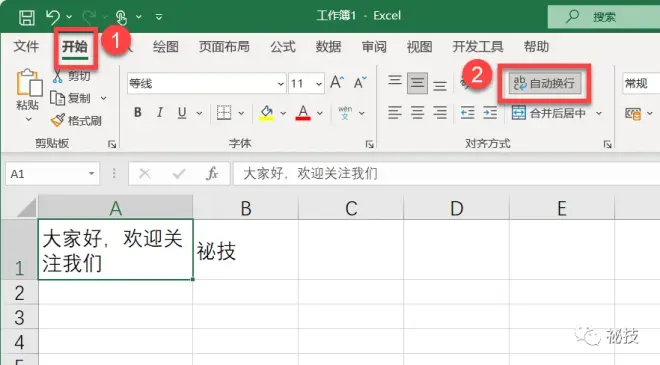Toggle Bold formatting
The width and height of the screenshot is (660, 365).
(x=138, y=112)
